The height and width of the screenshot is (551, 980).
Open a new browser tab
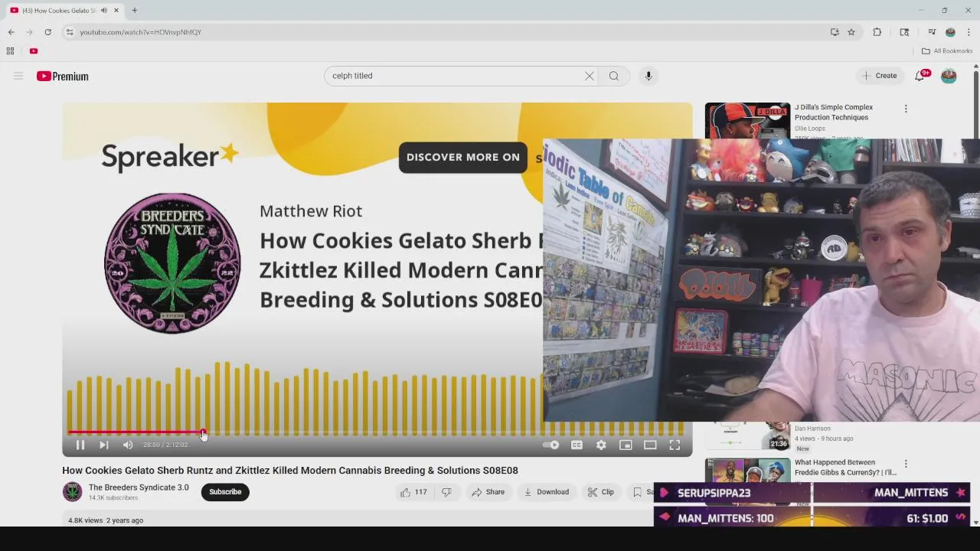click(x=134, y=11)
